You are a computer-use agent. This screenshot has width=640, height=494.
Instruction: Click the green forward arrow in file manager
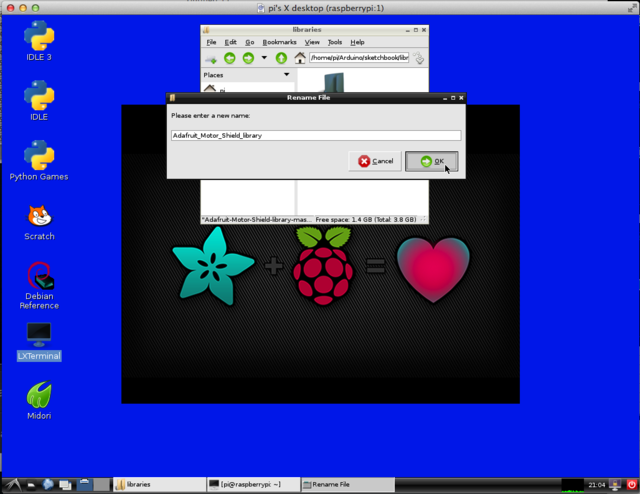tap(246, 58)
